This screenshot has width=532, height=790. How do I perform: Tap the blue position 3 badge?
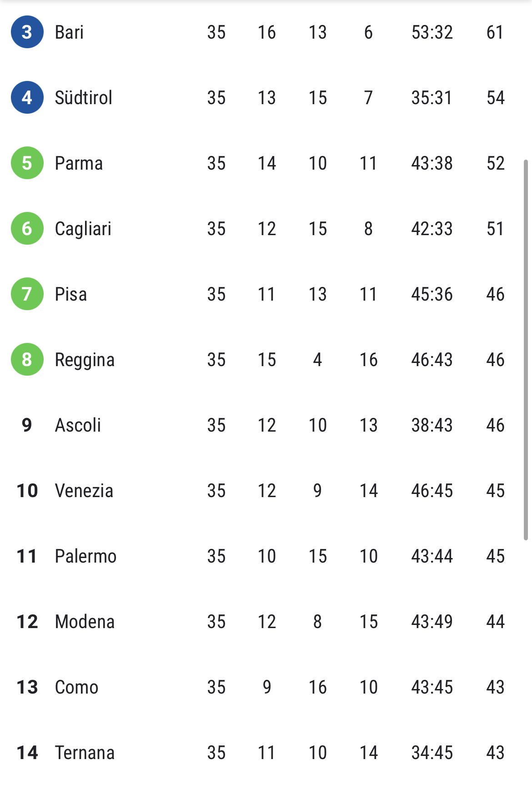pyautogui.click(x=27, y=32)
